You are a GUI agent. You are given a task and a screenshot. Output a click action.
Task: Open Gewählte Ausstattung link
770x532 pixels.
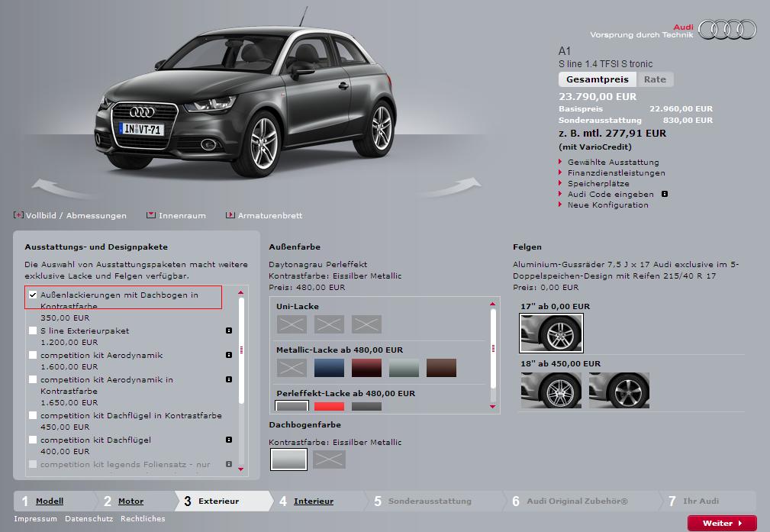click(x=614, y=162)
